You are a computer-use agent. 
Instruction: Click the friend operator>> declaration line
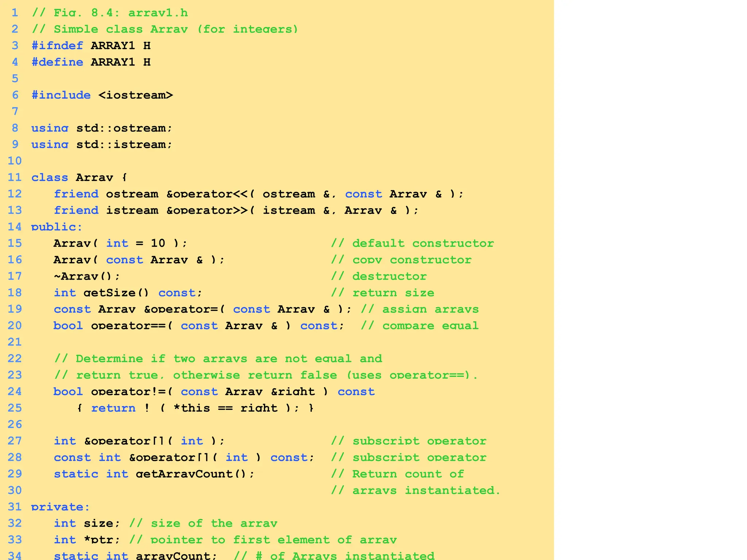click(x=236, y=210)
